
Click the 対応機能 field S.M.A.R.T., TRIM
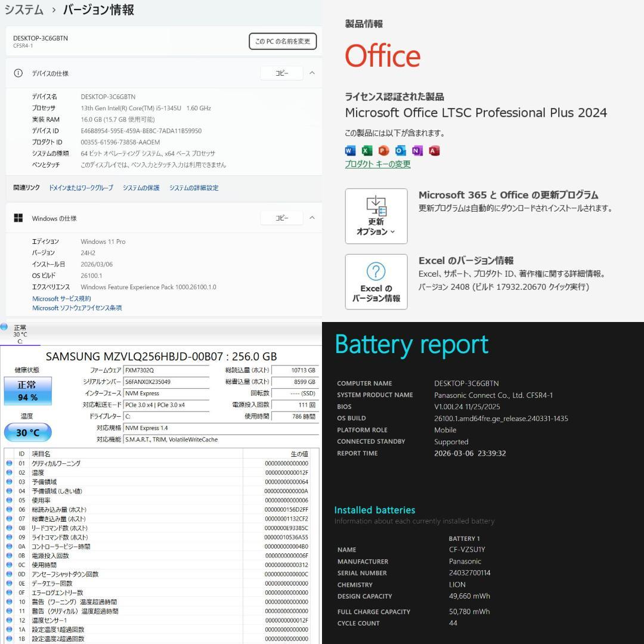point(221,439)
